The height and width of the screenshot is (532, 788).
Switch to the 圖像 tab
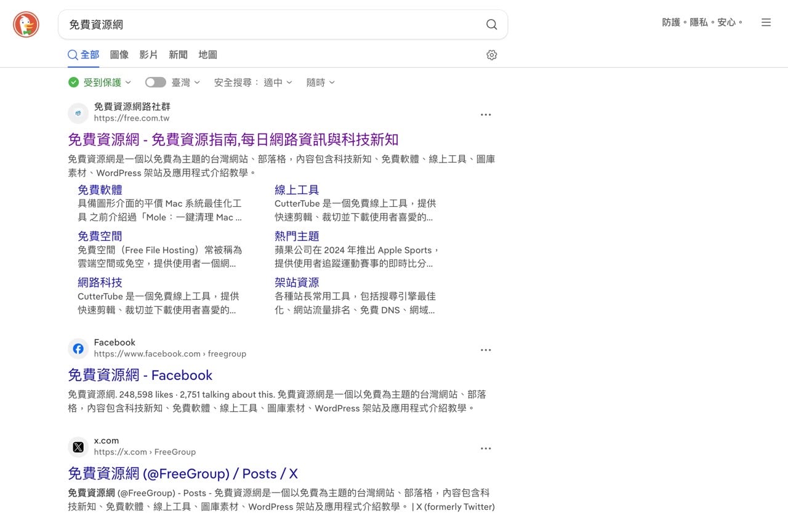(119, 55)
